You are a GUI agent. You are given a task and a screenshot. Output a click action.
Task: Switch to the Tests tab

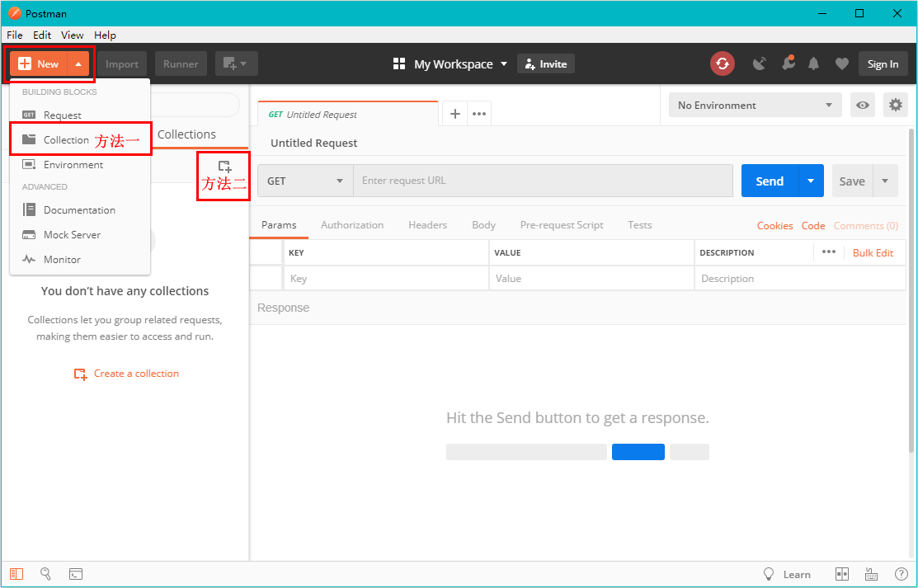[640, 225]
